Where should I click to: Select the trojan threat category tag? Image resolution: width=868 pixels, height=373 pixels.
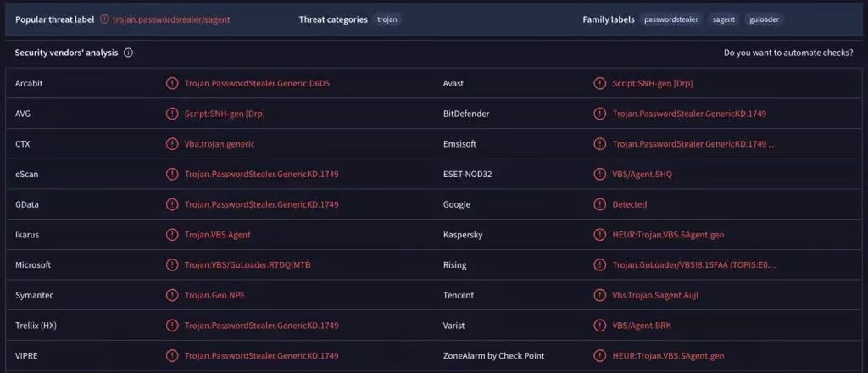[387, 19]
